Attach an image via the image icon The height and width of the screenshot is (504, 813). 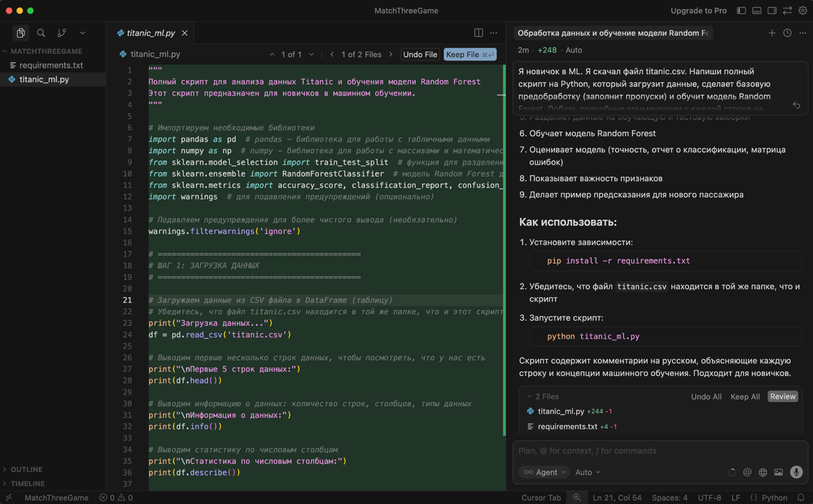pyautogui.click(x=778, y=472)
